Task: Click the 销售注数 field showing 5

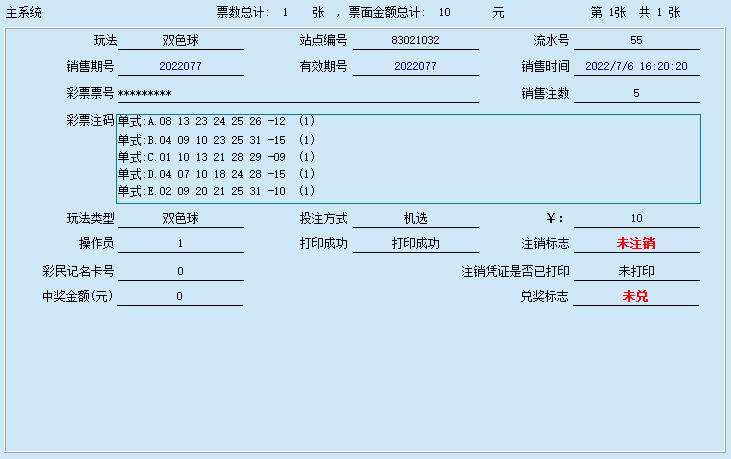Action: tap(636, 94)
